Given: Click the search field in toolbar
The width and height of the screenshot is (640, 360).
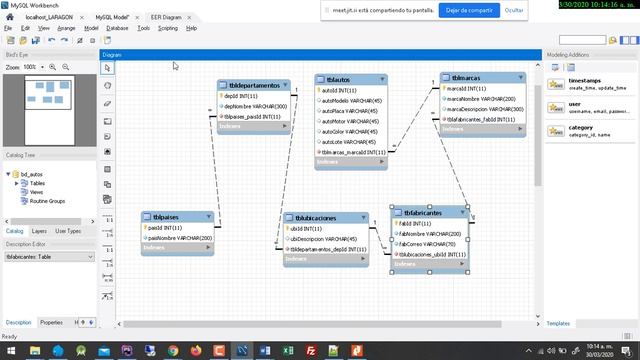Looking at the screenshot, I should click(582, 40).
